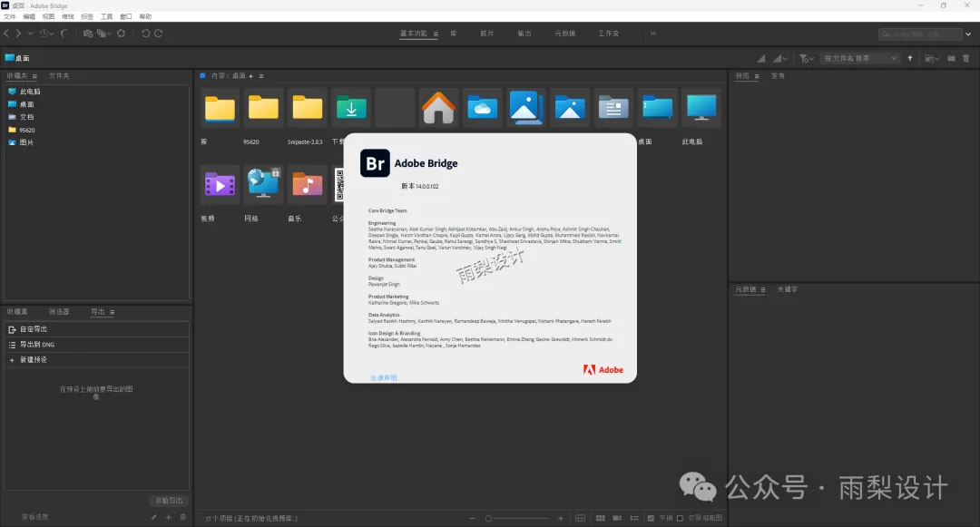
Task: Switch to the 筛选器 panel tab
Action: click(59, 312)
